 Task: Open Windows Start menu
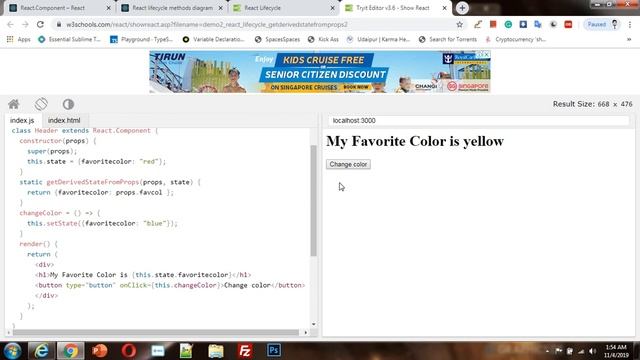pyautogui.click(x=12, y=351)
